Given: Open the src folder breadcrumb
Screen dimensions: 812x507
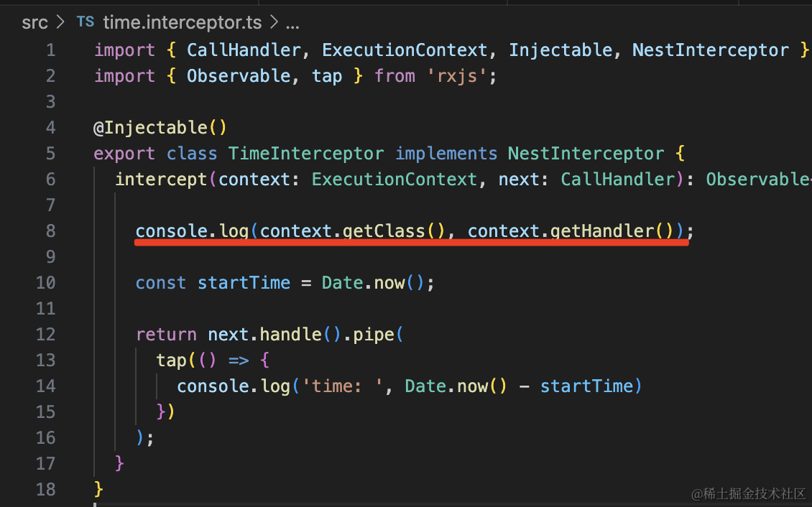Looking at the screenshot, I should click(34, 23).
